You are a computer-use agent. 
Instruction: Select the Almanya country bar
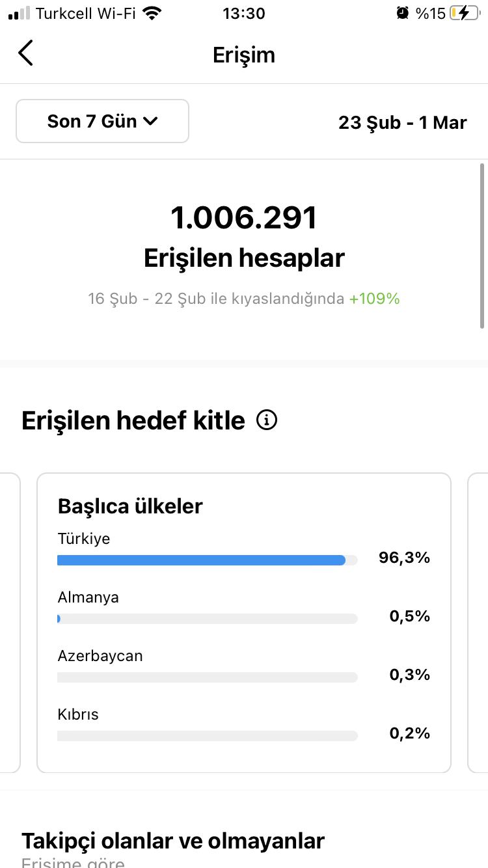coord(208,619)
